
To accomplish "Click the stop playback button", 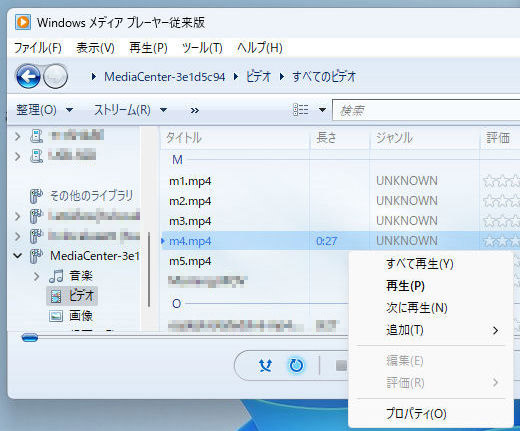I will tap(341, 366).
